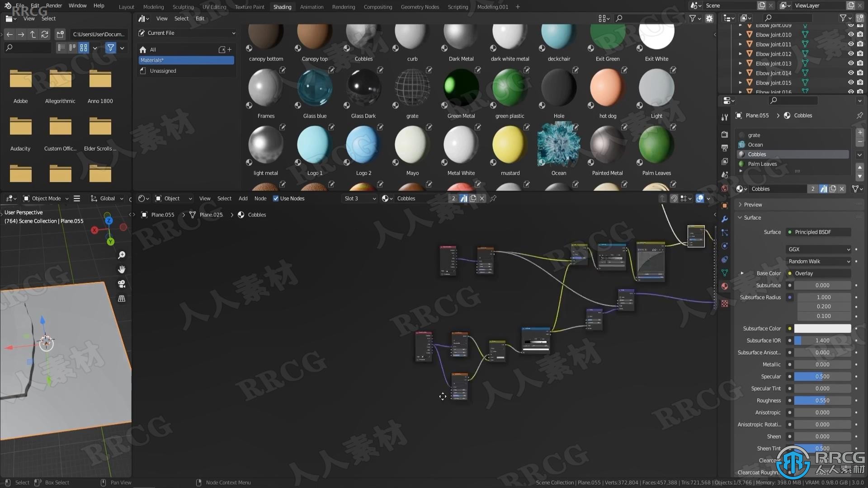Toggle visibility of Elbow Joint.015 in outliner
The image size is (868, 488).
tap(848, 82)
